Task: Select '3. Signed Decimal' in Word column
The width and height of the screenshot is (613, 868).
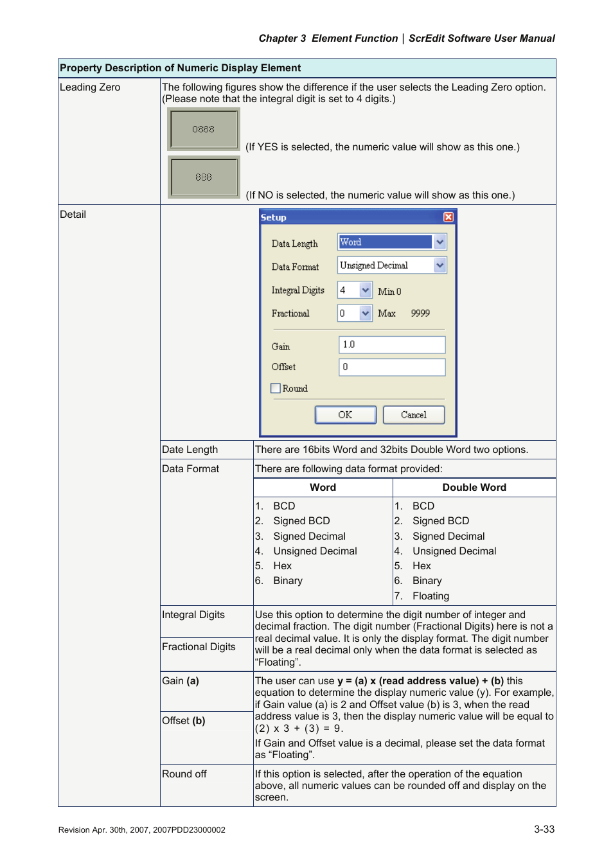Action: pyautogui.click(x=300, y=536)
